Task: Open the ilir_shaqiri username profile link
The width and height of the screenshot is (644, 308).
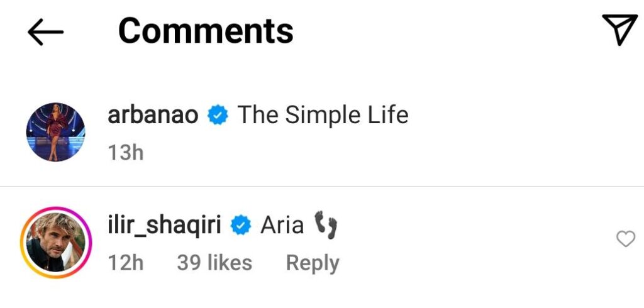Action: 165,225
